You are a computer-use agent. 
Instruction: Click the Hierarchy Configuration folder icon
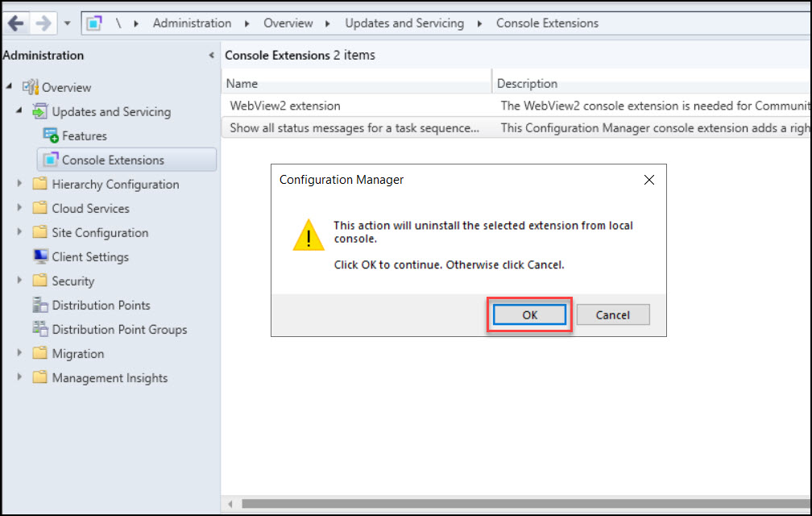coord(40,183)
